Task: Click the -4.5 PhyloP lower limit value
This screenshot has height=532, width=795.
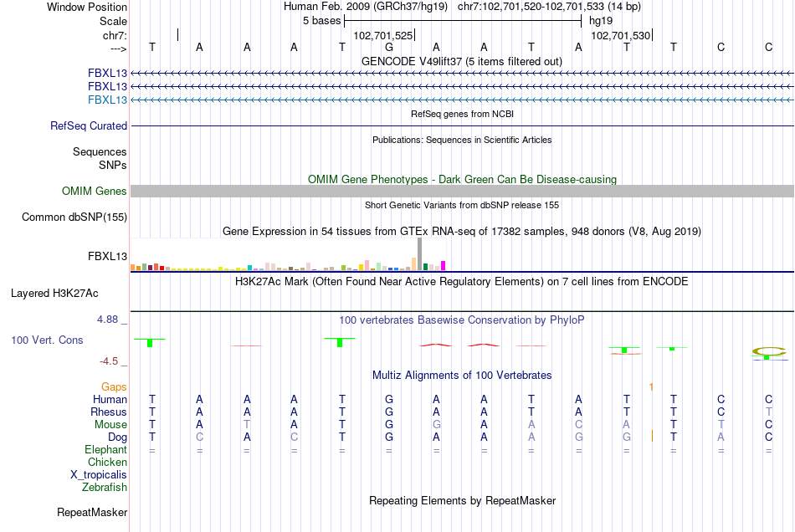Action: point(109,361)
